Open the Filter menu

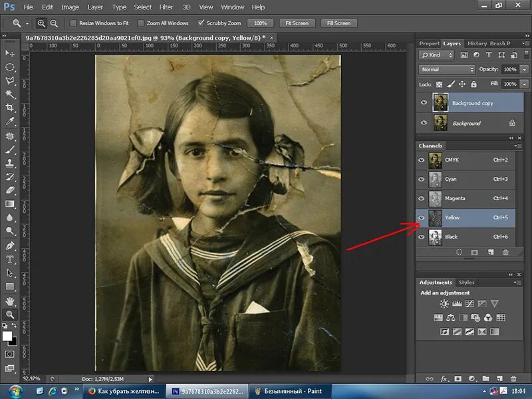164,7
